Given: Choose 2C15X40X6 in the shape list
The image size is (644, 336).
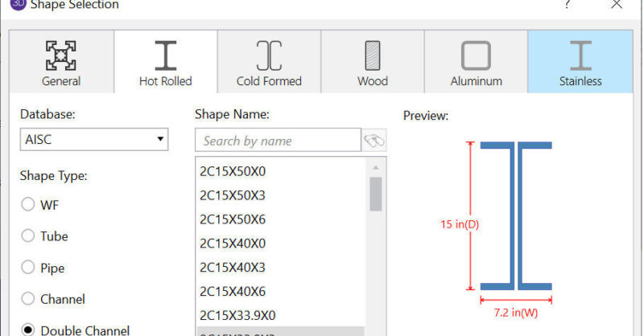Looking at the screenshot, I should 233,291.
